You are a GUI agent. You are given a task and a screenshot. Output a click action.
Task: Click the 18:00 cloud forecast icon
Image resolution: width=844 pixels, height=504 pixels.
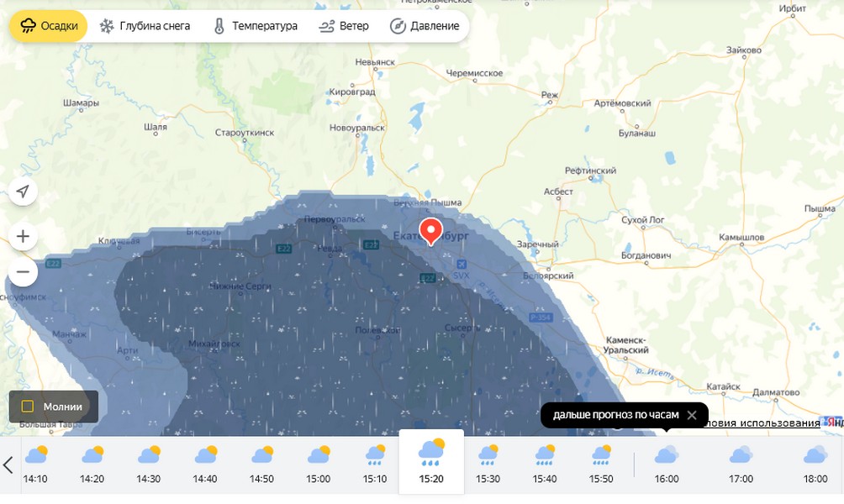click(815, 456)
